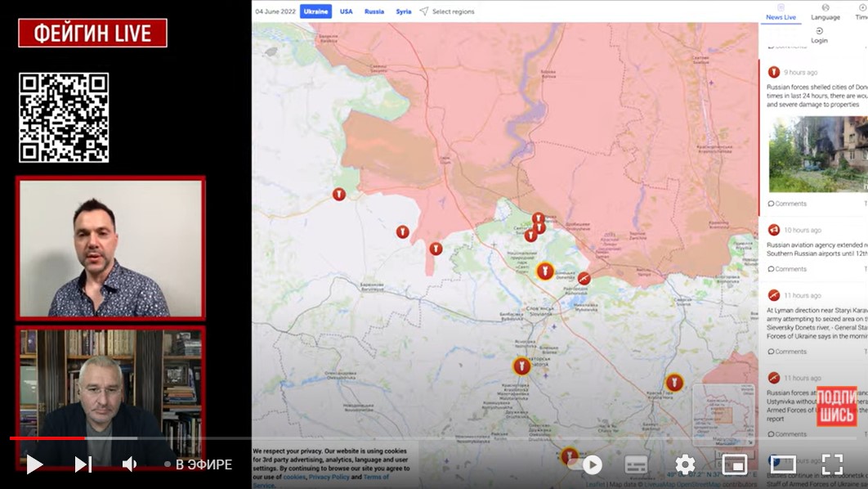Open video settings gear
868x489 pixels.
685,464
